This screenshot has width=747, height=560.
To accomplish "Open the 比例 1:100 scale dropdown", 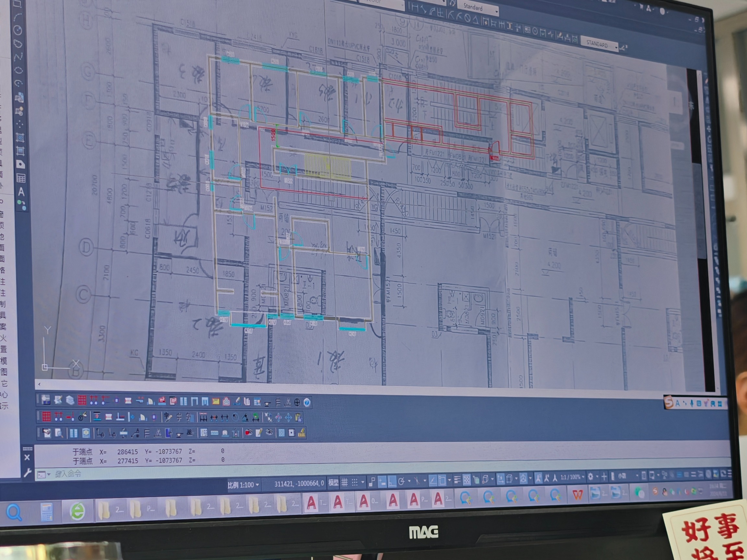I will pos(243,485).
